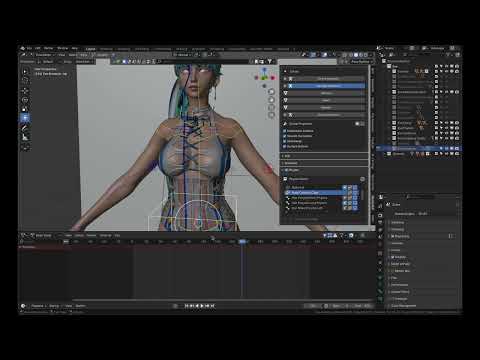Open the Playback dropdown in timeline footer

click(x=38, y=306)
